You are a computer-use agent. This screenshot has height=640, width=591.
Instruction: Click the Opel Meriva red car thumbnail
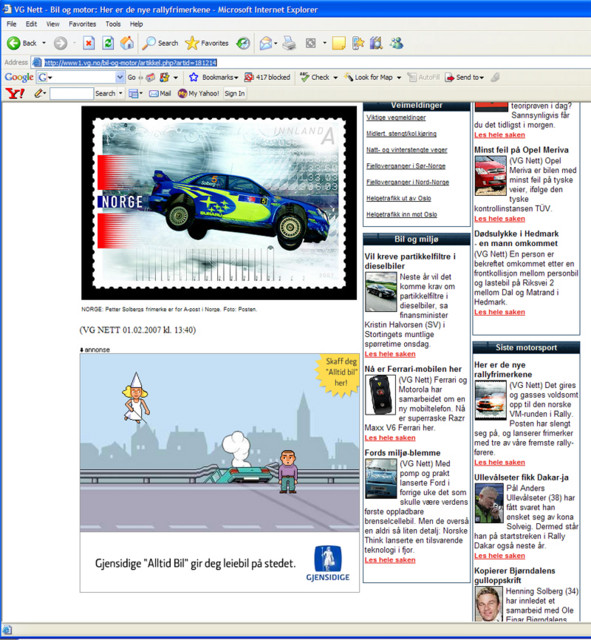coord(490,176)
